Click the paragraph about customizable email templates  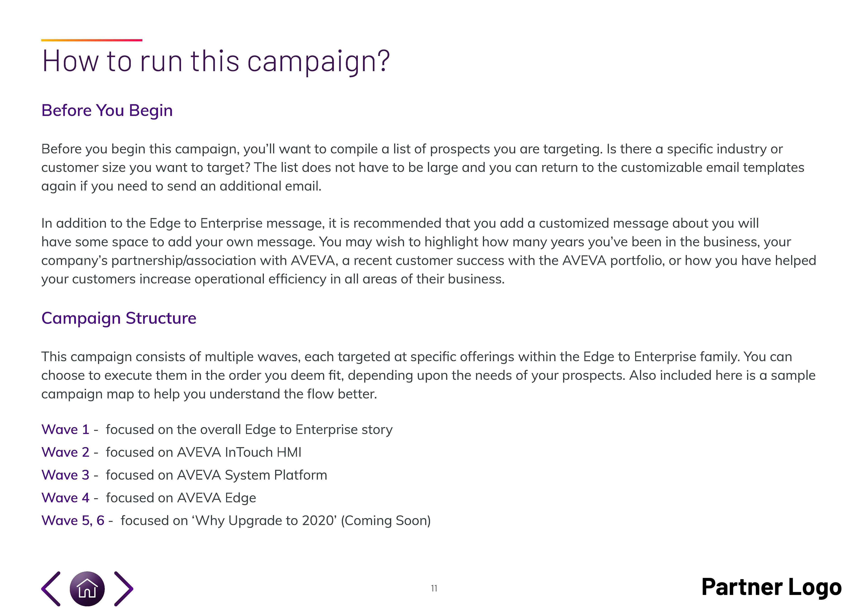[x=423, y=167]
